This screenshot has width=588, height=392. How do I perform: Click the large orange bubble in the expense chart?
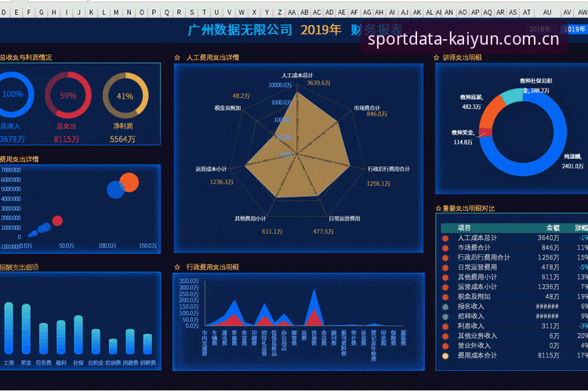[x=130, y=181]
